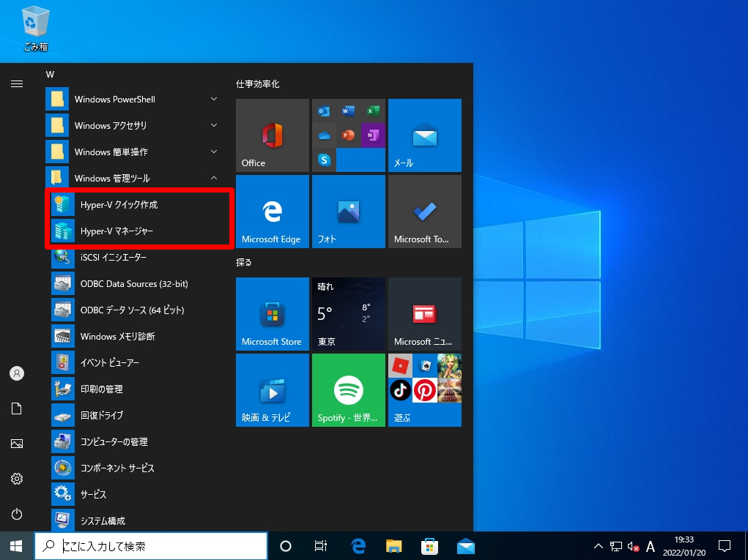Viewport: 748px width, 560px height.
Task: Open Microsoft Store from the taskbar
Action: tap(430, 546)
